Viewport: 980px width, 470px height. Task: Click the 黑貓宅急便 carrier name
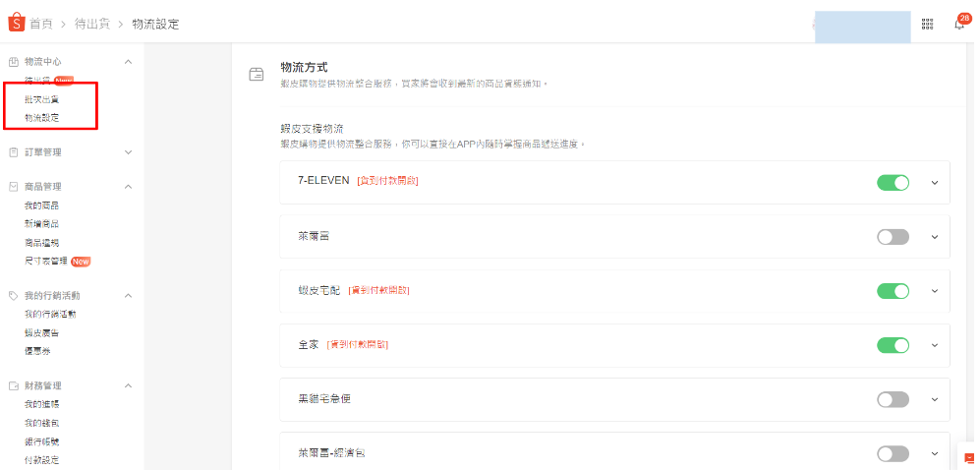coord(324,399)
